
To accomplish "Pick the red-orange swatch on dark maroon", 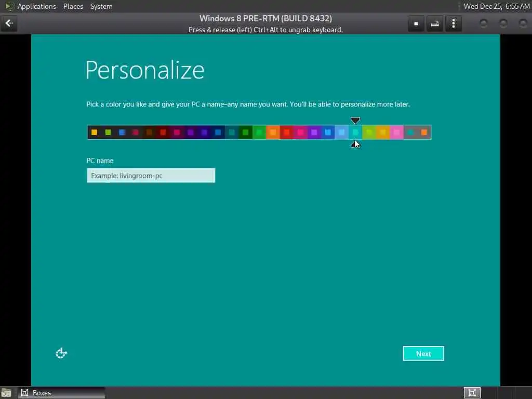I will (163, 132).
